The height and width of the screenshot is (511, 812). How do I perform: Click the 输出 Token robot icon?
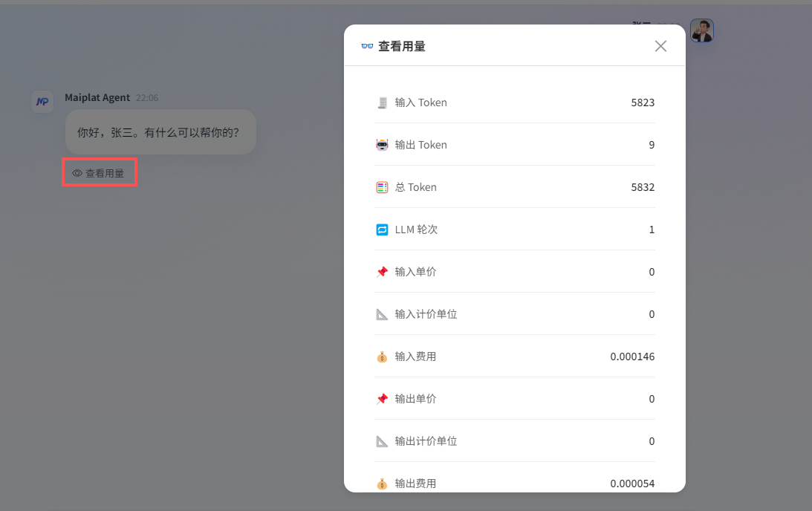pyautogui.click(x=382, y=145)
